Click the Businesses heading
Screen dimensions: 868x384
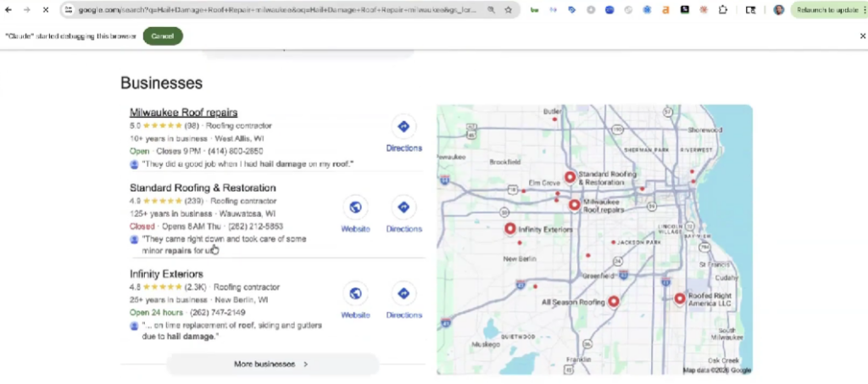pos(162,83)
